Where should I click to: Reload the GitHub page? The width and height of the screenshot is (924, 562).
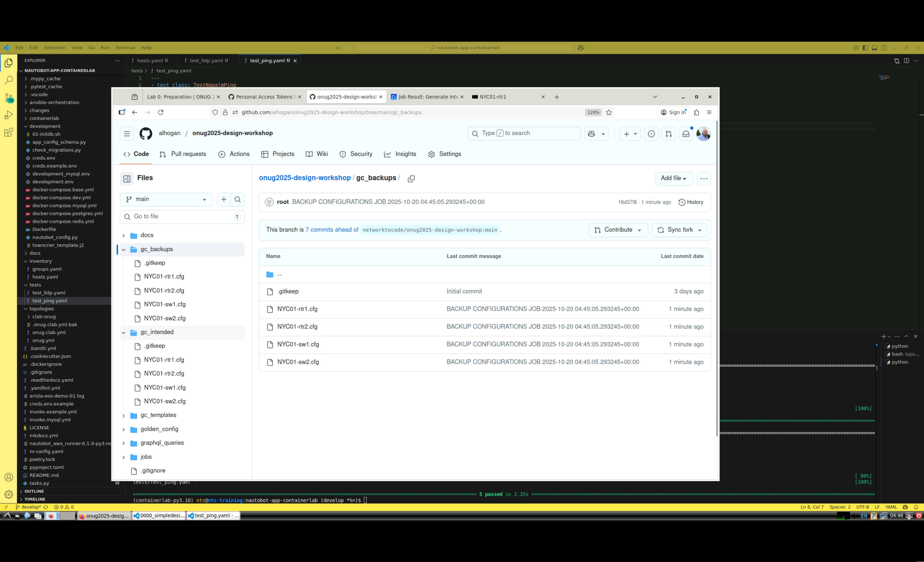click(161, 112)
